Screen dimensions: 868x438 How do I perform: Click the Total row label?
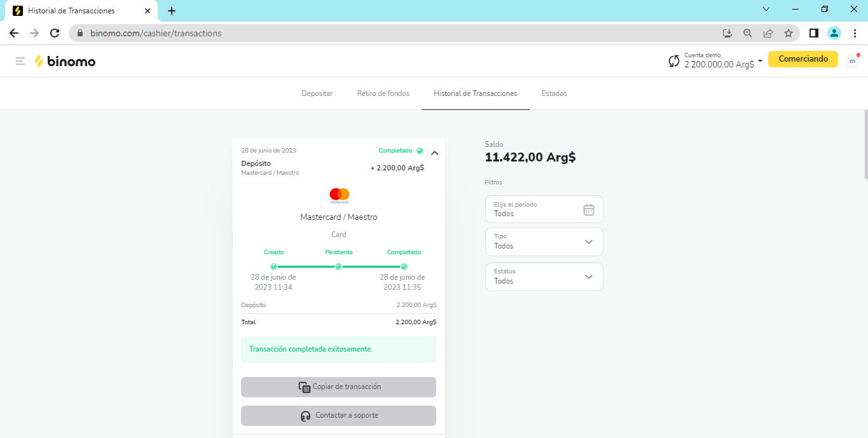[249, 322]
